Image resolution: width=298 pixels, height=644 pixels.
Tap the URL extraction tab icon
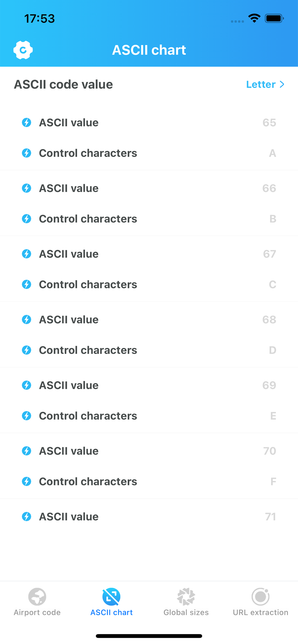[x=260, y=597]
